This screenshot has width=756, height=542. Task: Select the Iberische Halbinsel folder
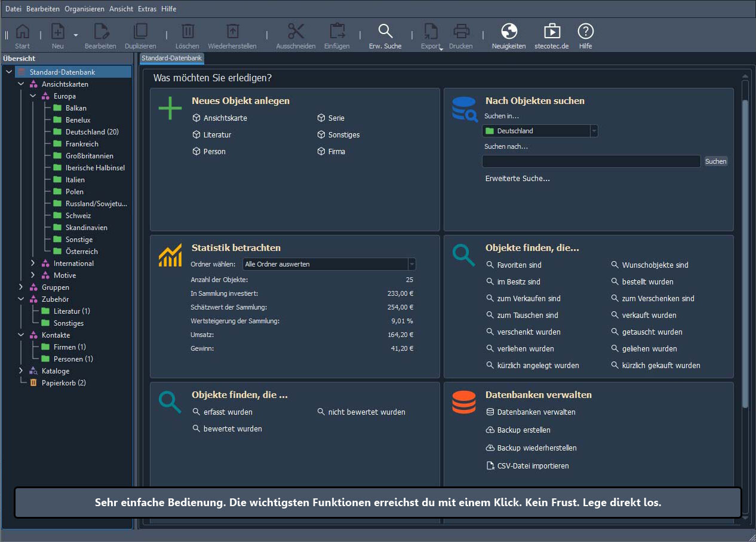pos(89,168)
